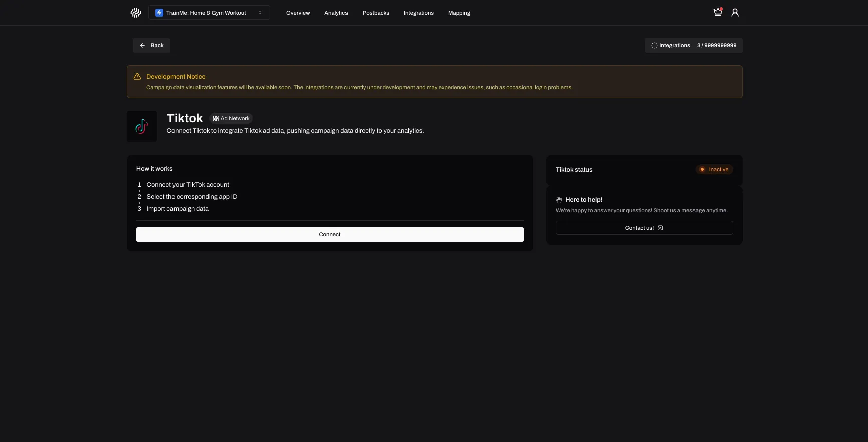The width and height of the screenshot is (868, 442).
Task: Click the 'Development Notice' title
Action: (x=176, y=77)
